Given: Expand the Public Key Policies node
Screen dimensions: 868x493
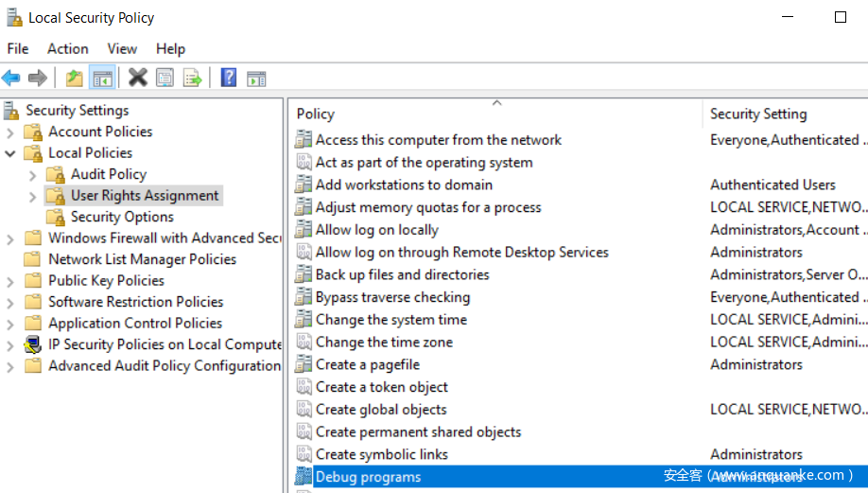Looking at the screenshot, I should pyautogui.click(x=11, y=281).
